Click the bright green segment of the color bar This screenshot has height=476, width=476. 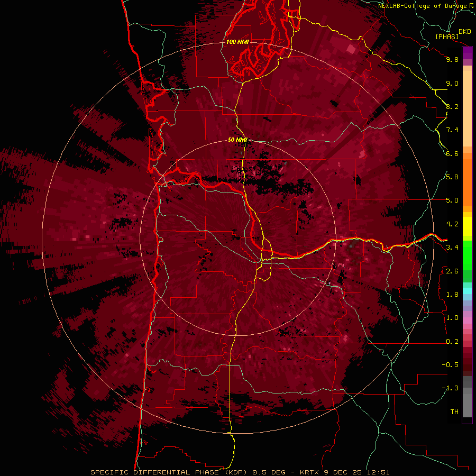click(467, 255)
